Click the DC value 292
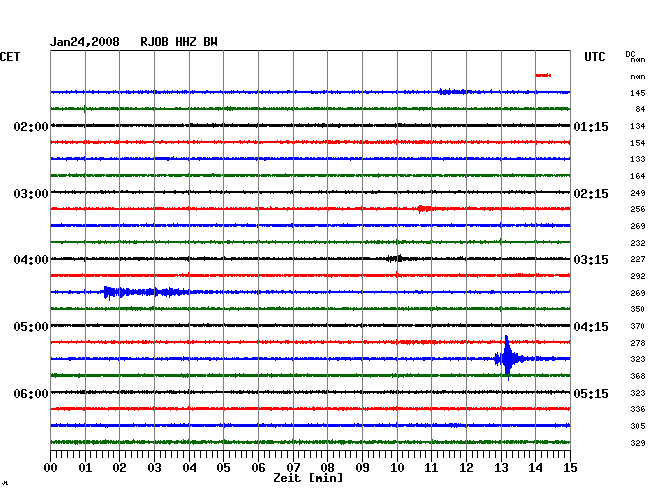 click(638, 276)
